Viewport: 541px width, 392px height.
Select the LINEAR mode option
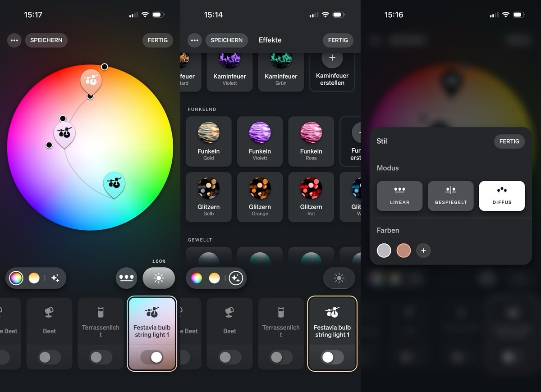(x=399, y=196)
